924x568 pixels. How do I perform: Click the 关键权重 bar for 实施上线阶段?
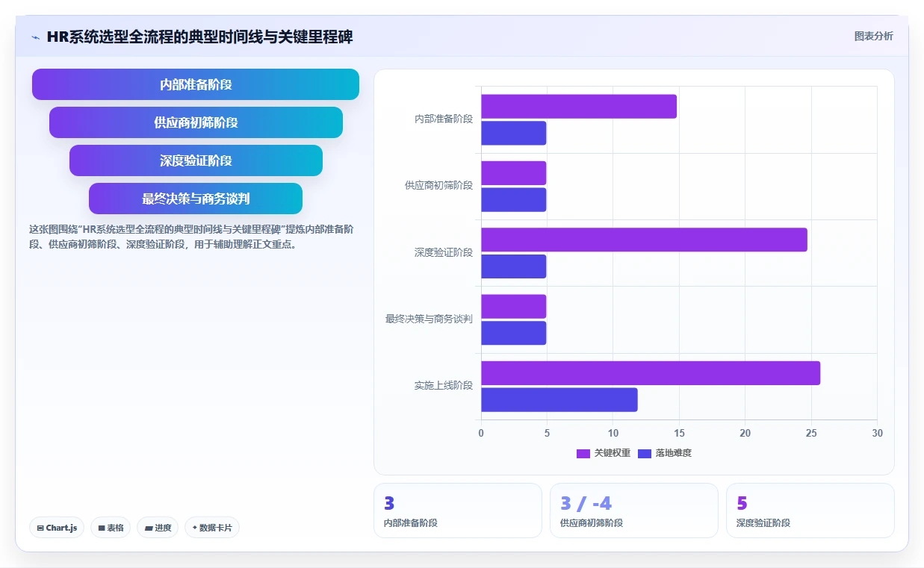[651, 373]
